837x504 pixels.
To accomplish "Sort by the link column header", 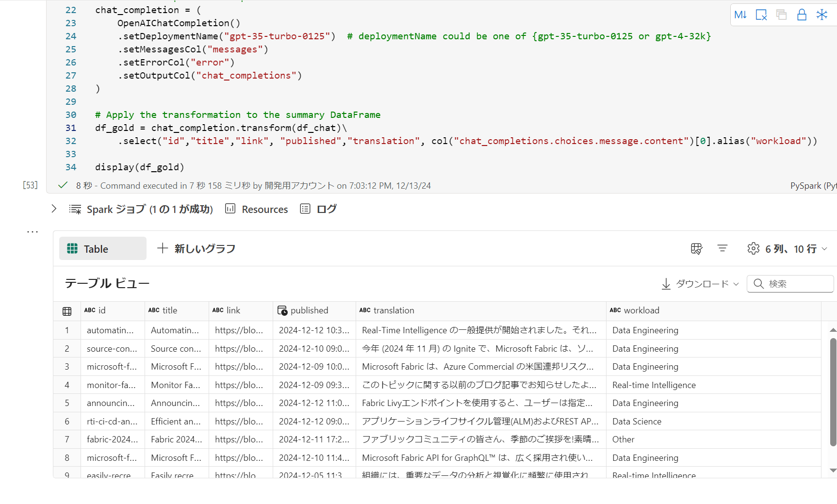I will tap(241, 310).
